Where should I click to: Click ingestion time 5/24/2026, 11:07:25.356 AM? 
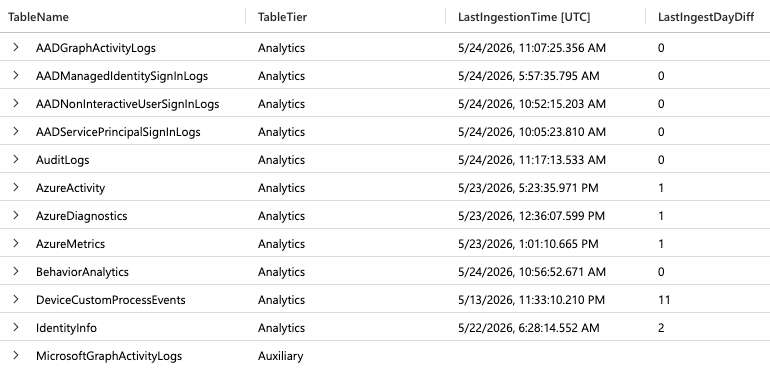click(532, 48)
